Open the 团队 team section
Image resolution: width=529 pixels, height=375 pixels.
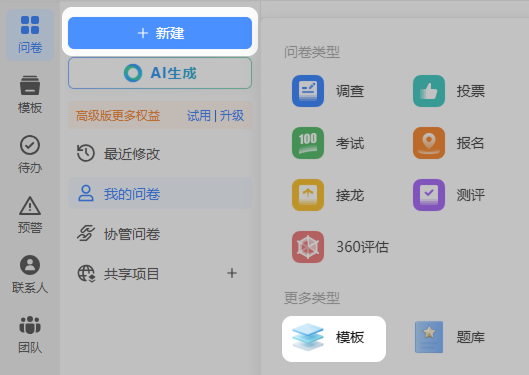coord(30,335)
